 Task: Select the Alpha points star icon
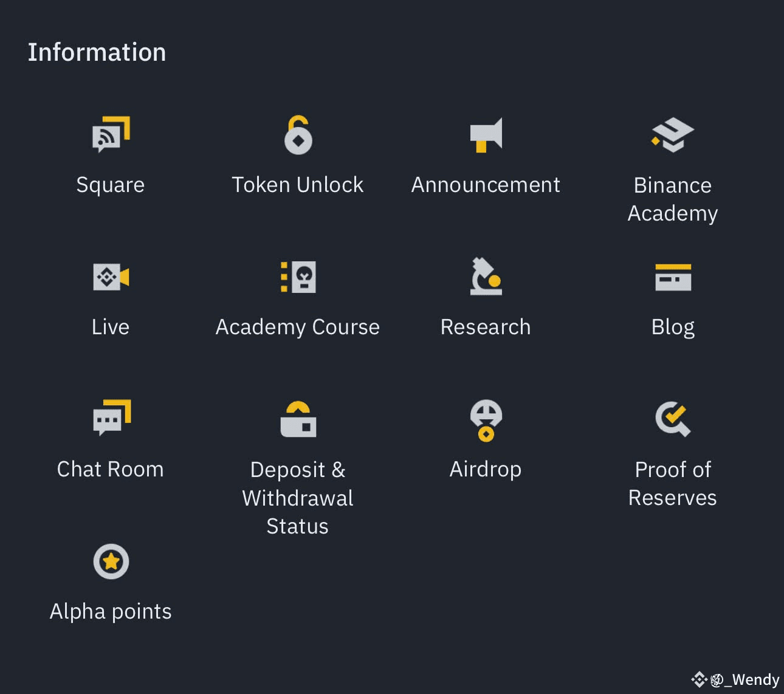click(111, 562)
